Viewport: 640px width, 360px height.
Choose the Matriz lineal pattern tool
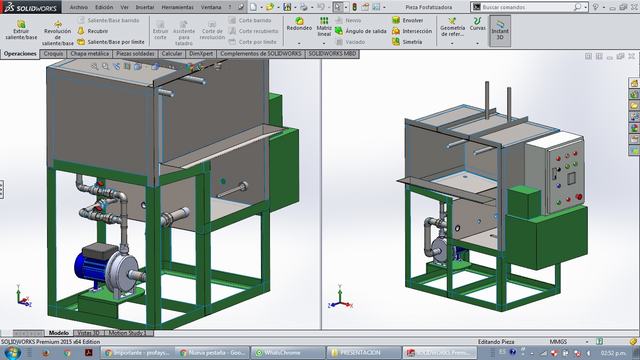[324, 27]
